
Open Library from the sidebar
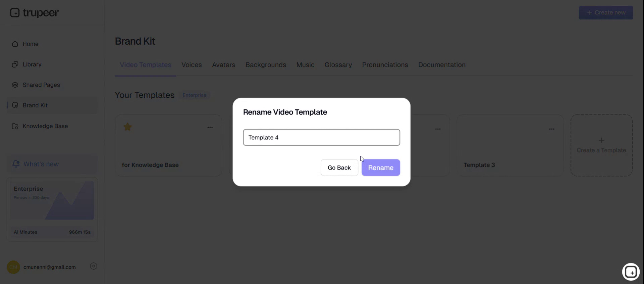point(32,64)
